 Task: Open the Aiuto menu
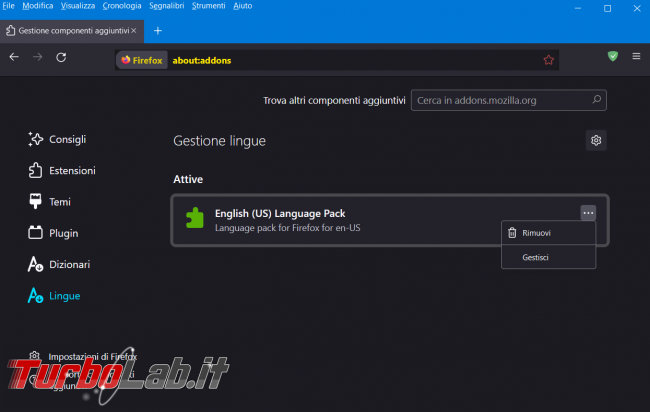(x=243, y=6)
